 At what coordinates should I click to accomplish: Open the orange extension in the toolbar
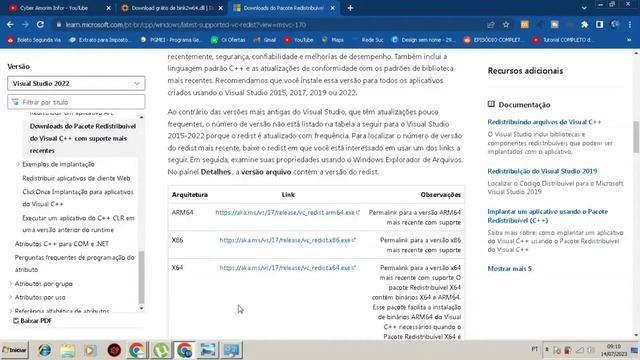click(524, 24)
